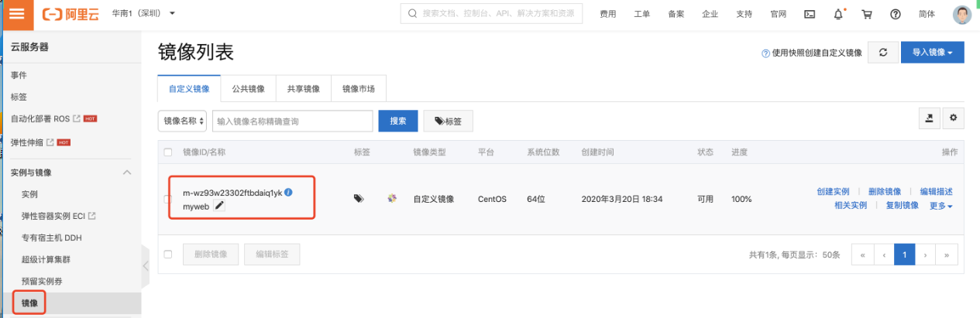Click the info icon next to image ID

tap(288, 192)
